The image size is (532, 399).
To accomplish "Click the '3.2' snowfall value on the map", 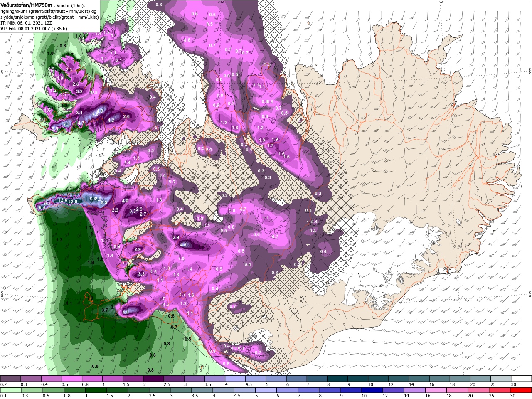I will pos(80,91).
